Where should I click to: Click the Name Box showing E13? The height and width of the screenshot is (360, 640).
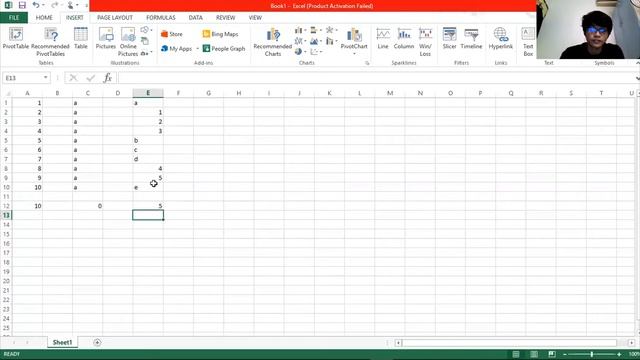[22, 78]
